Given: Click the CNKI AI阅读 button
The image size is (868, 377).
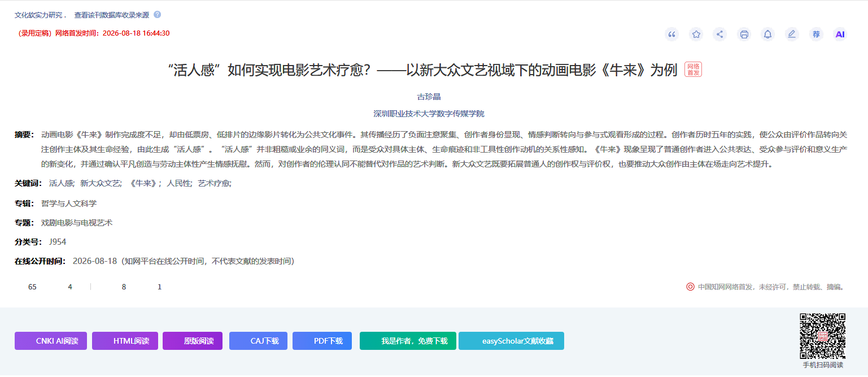Looking at the screenshot, I should [x=51, y=341].
